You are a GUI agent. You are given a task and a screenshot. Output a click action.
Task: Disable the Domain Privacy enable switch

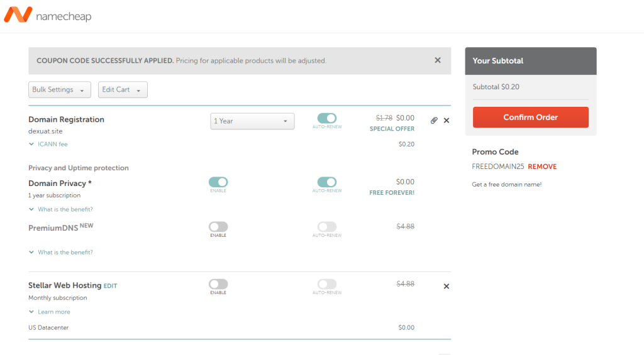tap(218, 182)
